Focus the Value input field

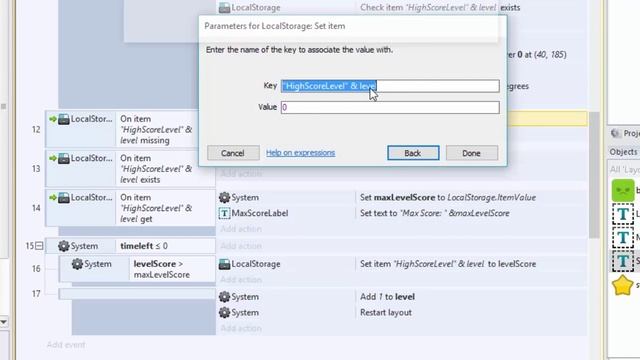pyautogui.click(x=390, y=107)
